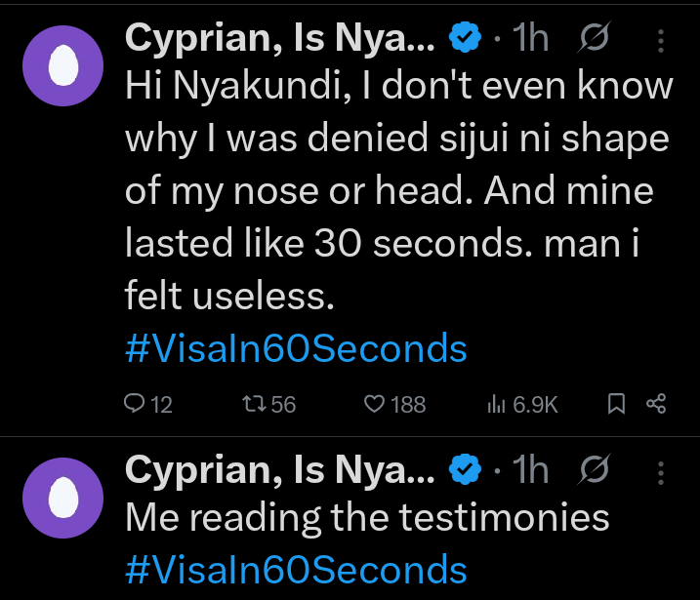Click verified badge on second tweet

[464, 472]
